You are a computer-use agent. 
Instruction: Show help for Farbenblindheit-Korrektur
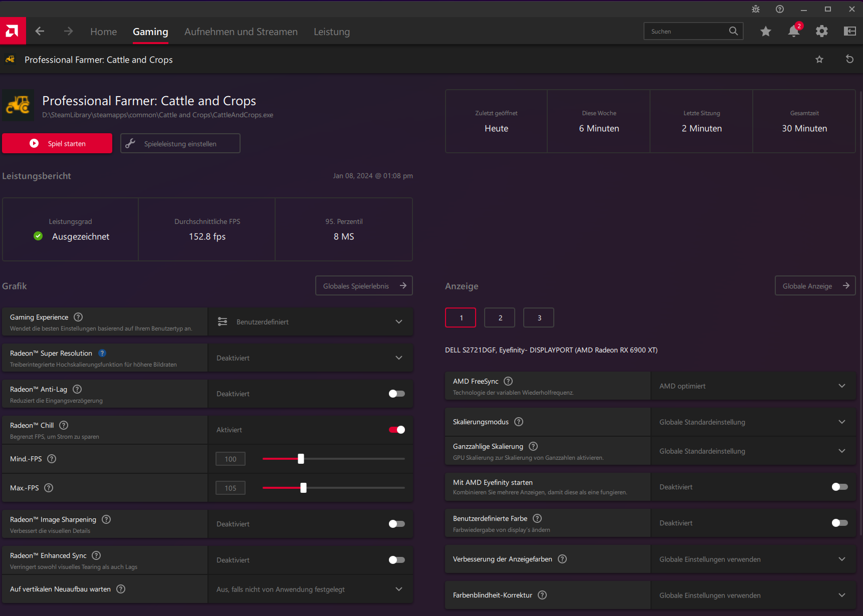pos(542,595)
